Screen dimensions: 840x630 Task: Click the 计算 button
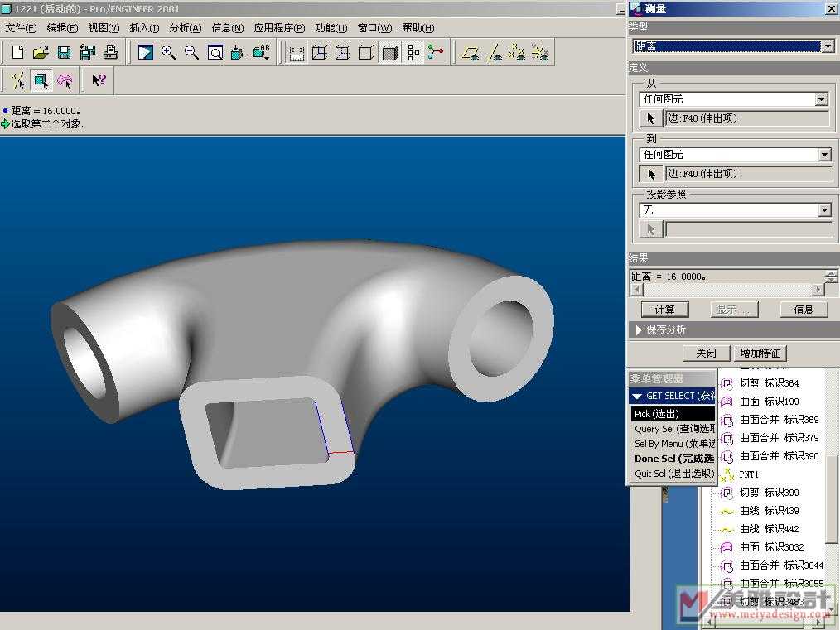665,310
